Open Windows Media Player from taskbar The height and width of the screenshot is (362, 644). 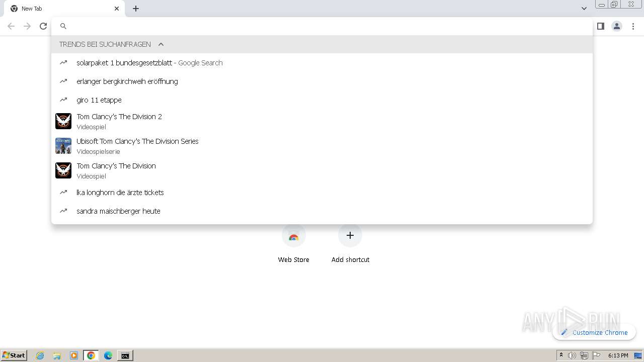(74, 355)
